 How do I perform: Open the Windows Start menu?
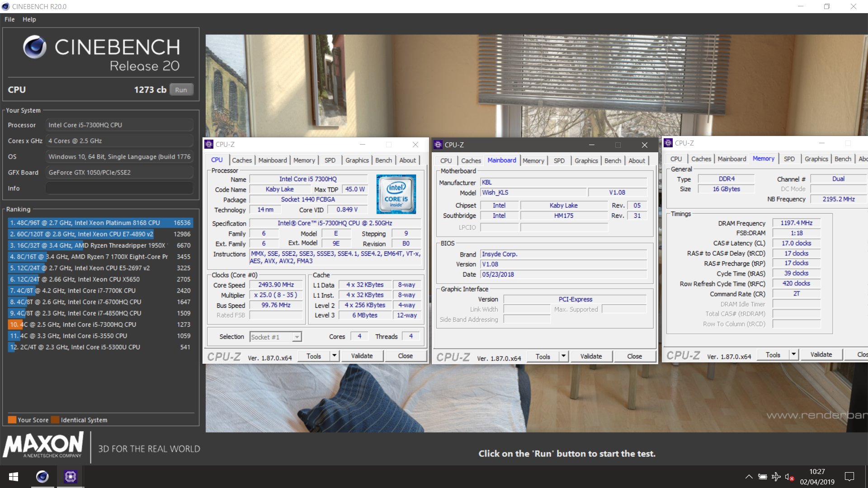(x=14, y=477)
